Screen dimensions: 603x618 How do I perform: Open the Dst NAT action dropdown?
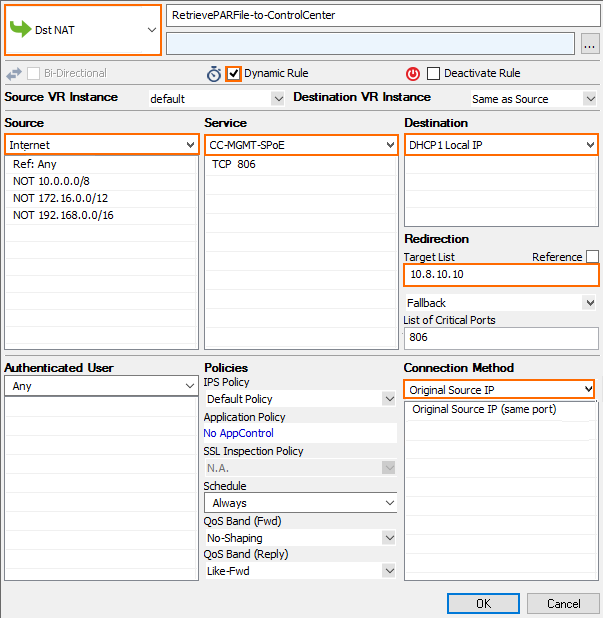tap(83, 30)
